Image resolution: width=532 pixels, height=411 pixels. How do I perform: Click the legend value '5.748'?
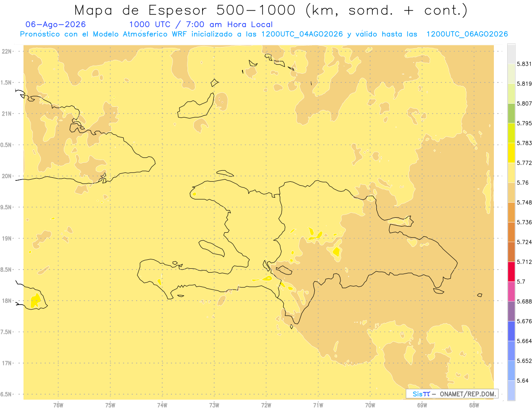(524, 203)
